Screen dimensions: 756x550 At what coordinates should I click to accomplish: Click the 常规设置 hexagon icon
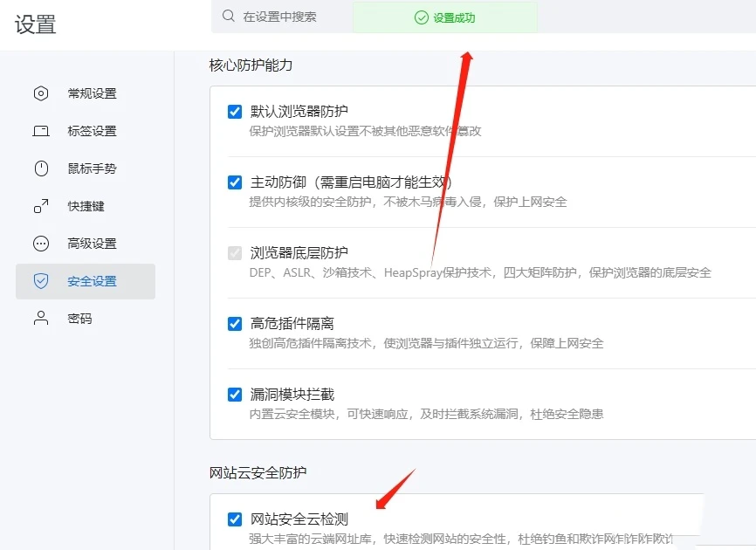tap(41, 93)
